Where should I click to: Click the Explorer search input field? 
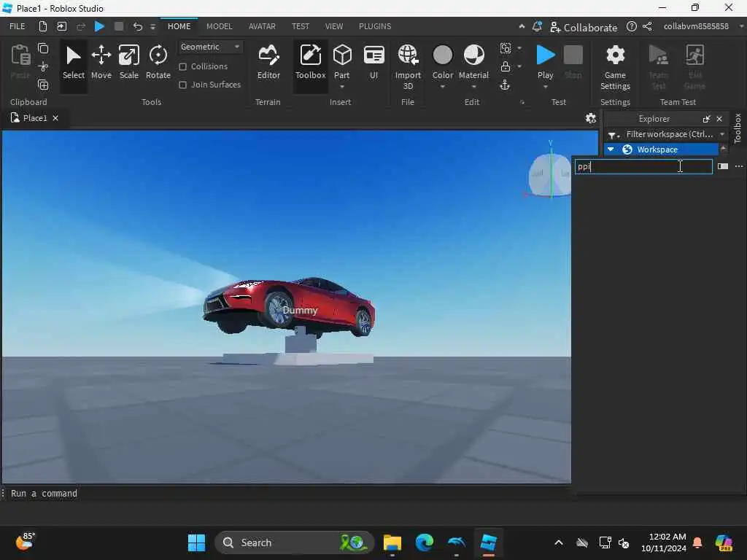click(x=643, y=166)
